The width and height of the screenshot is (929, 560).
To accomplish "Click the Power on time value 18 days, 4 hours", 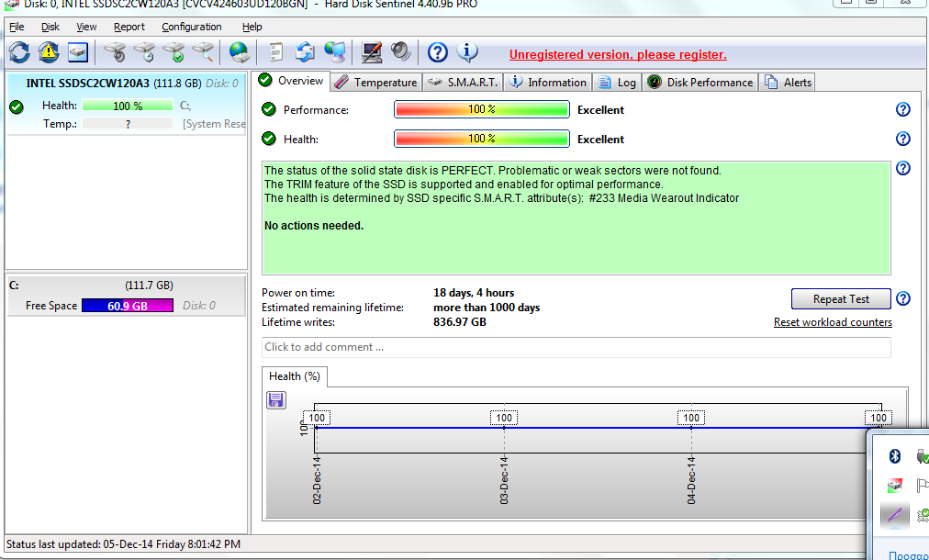I will coord(474,293).
